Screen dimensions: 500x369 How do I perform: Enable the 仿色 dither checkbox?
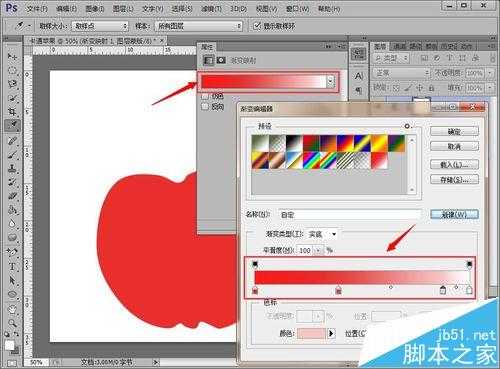pyautogui.click(x=205, y=96)
